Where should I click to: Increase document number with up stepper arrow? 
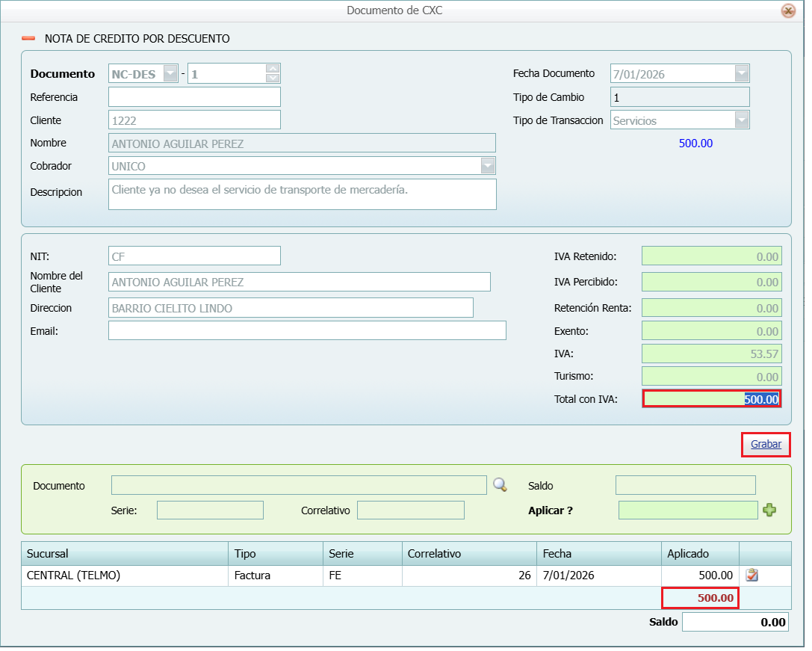tap(273, 69)
